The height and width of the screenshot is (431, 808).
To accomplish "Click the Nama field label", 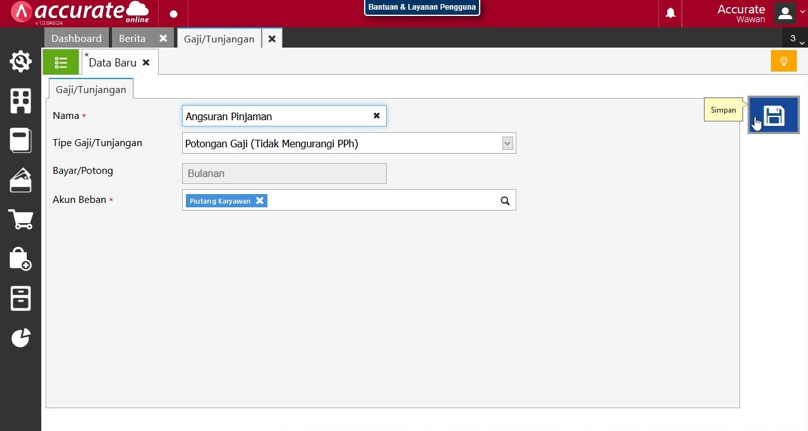I will coord(66,115).
